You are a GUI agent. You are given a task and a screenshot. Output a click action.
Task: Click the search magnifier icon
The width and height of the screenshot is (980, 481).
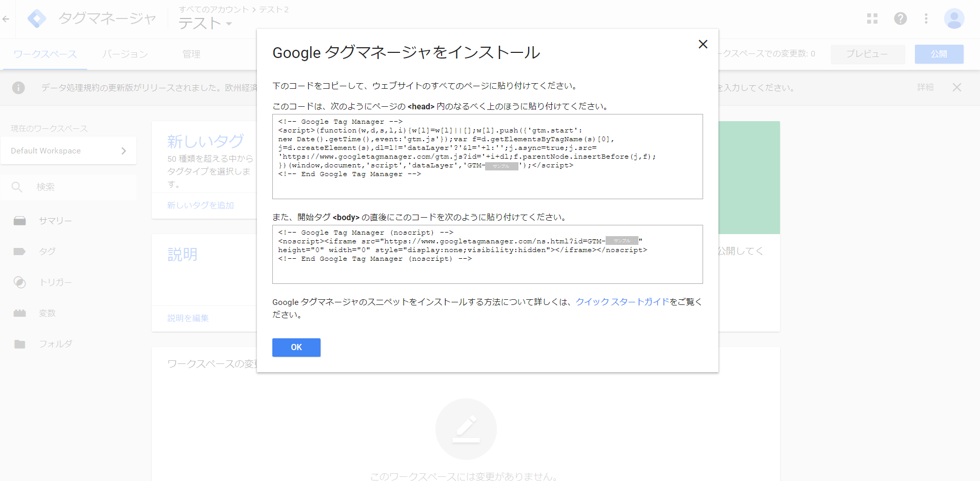point(17,187)
